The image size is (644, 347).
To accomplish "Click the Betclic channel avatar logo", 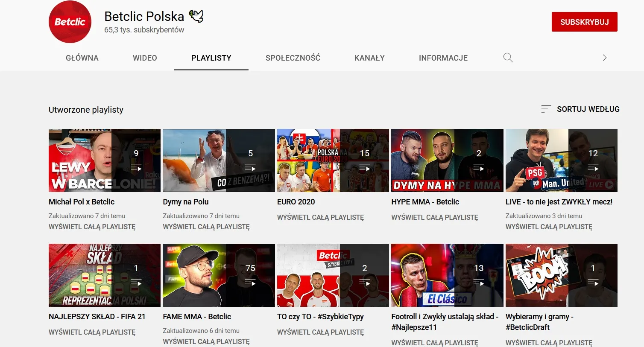I will point(70,22).
